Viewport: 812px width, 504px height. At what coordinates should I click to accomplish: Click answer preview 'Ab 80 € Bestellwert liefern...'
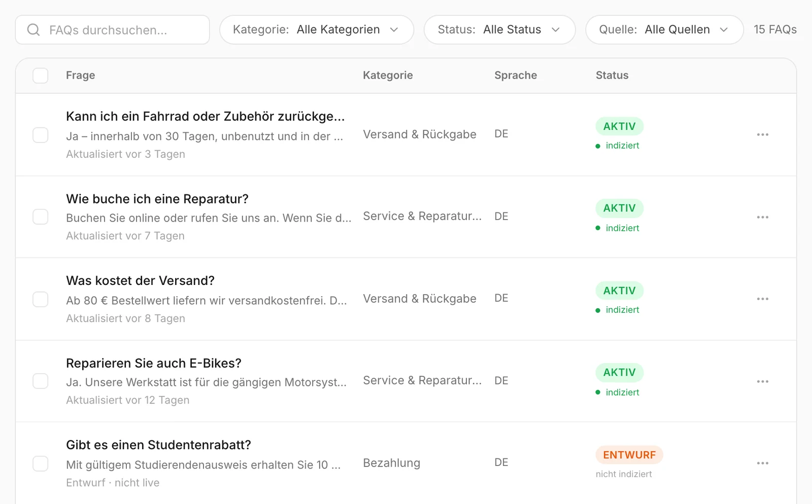[207, 301]
